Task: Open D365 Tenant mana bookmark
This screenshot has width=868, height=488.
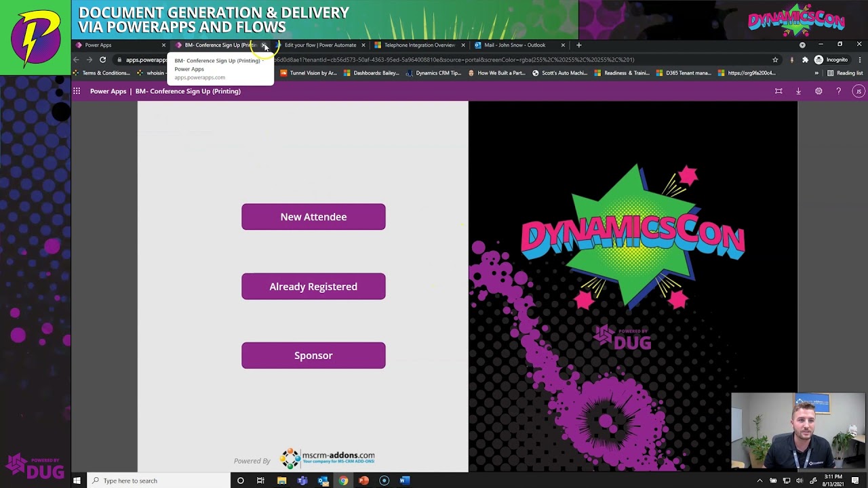Action: coord(683,73)
